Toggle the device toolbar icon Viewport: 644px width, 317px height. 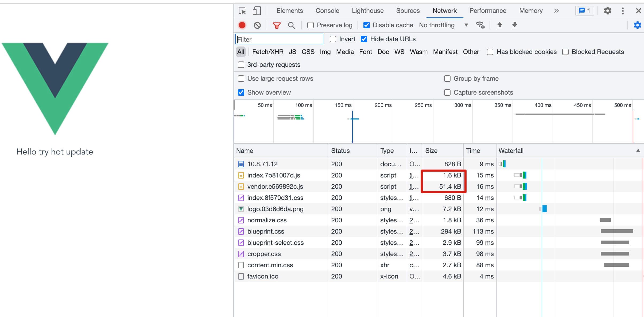pos(257,11)
